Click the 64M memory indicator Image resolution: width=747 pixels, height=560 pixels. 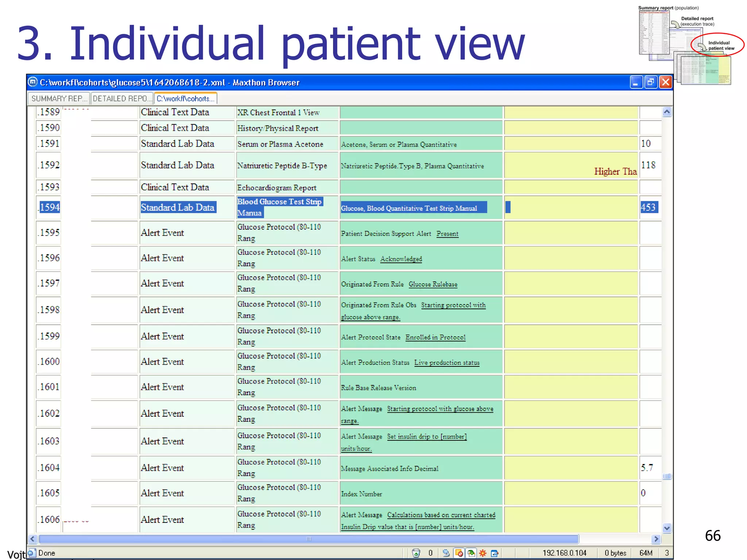[646, 553]
